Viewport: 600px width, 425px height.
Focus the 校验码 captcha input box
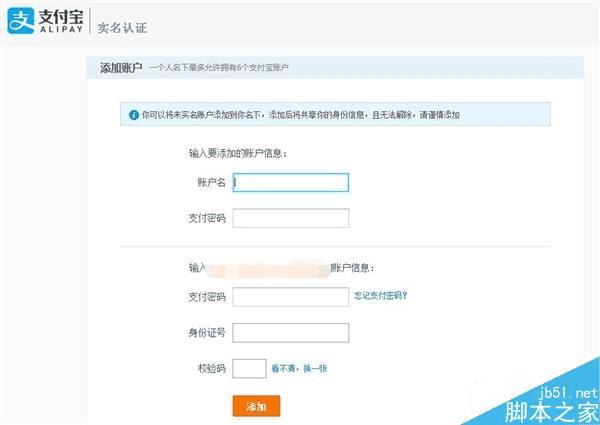click(249, 368)
